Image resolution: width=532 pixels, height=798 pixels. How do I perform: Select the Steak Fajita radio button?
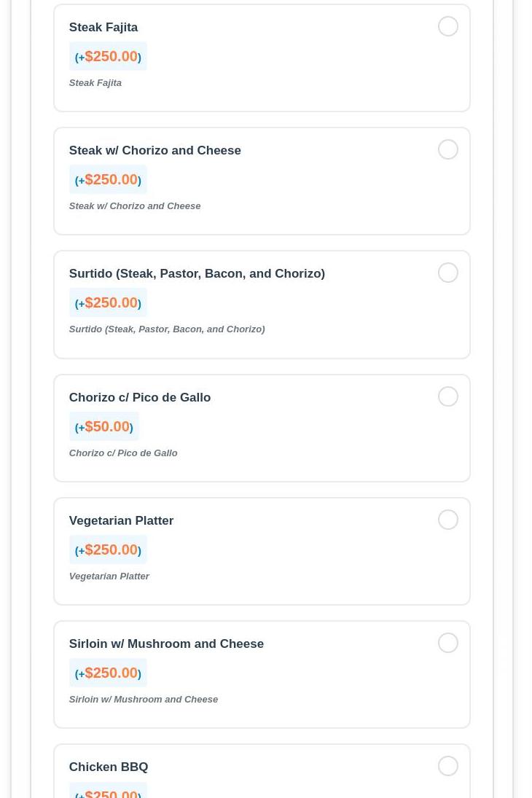[x=448, y=27]
